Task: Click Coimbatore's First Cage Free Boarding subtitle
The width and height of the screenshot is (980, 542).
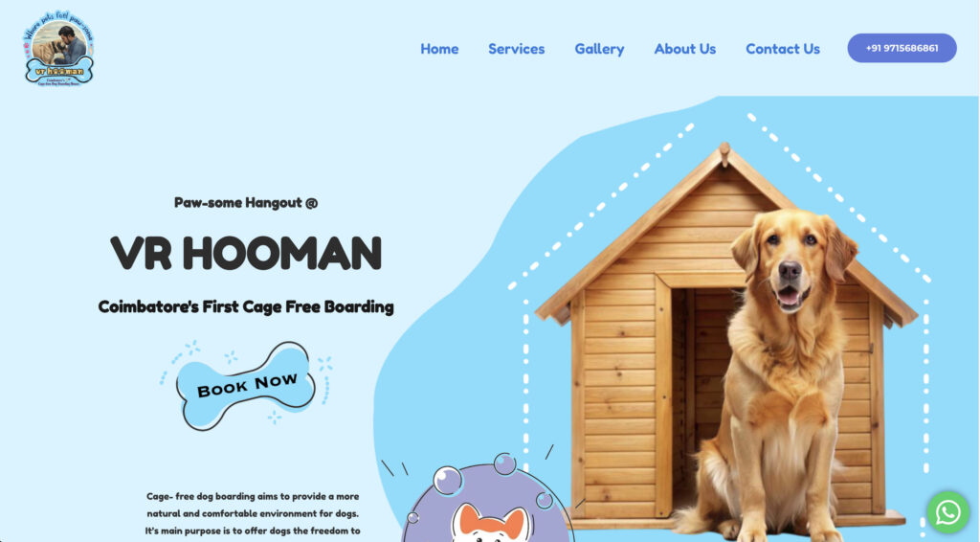Action: [x=246, y=307]
